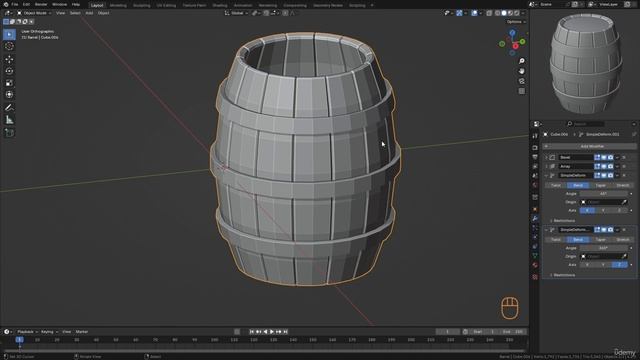640x360 pixels.
Task: Toggle Bevel modifier render visibility
Action: [x=610, y=157]
